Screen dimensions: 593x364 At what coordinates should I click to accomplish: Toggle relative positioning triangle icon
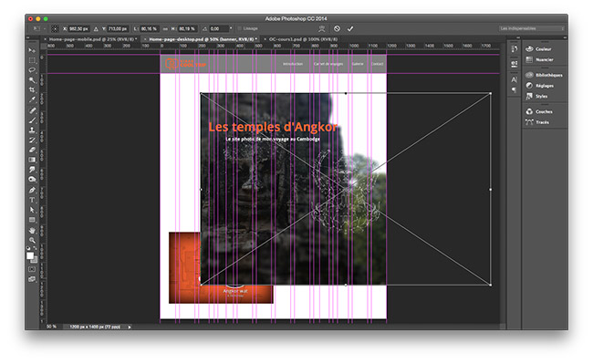pos(96,28)
